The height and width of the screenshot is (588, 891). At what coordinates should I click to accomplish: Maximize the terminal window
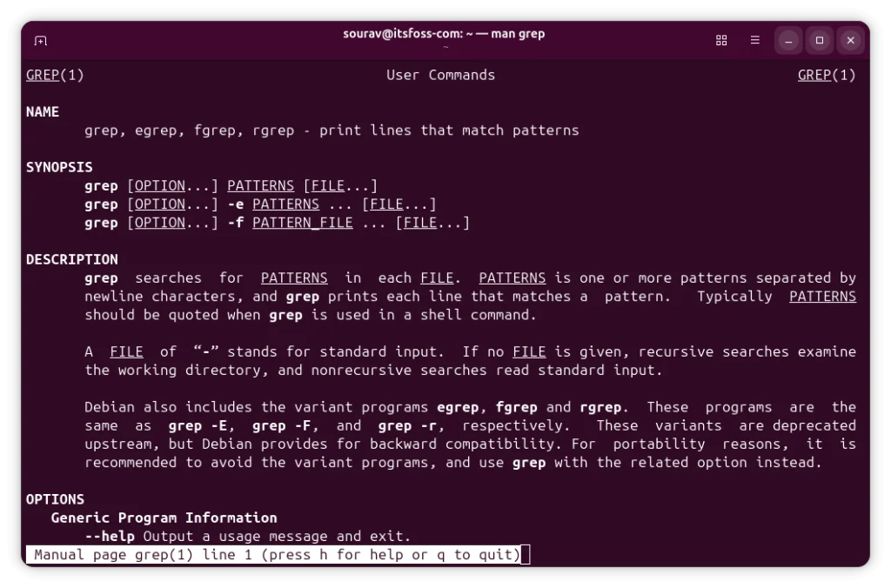coord(819,40)
